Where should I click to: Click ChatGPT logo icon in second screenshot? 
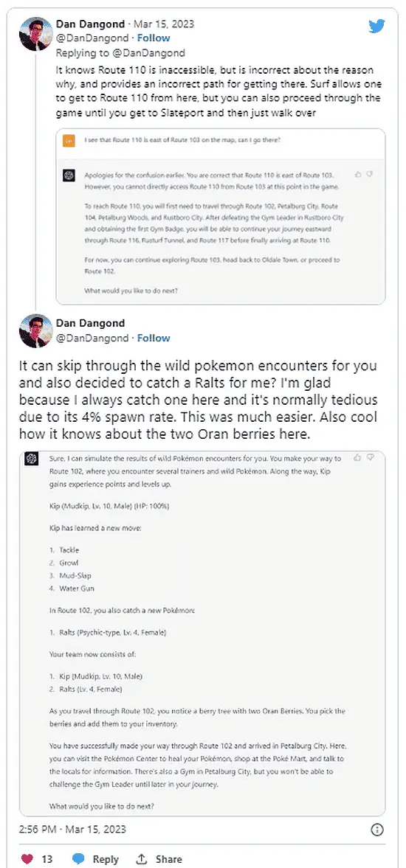point(32,459)
